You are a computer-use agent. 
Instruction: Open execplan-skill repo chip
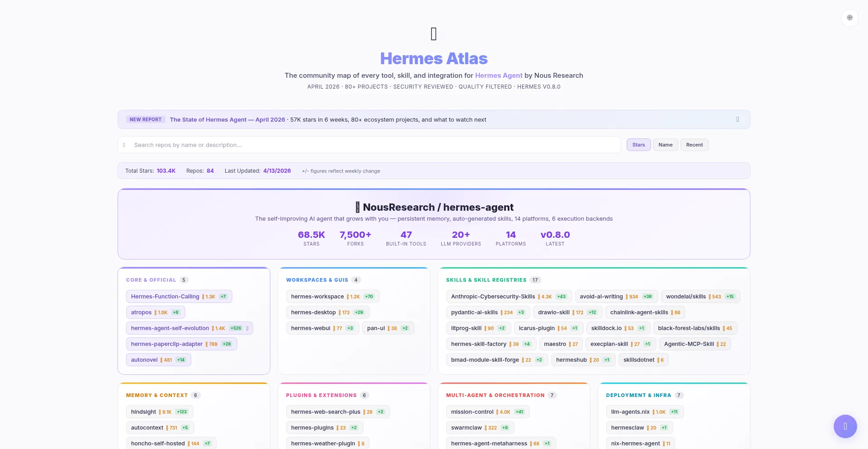[621, 344]
